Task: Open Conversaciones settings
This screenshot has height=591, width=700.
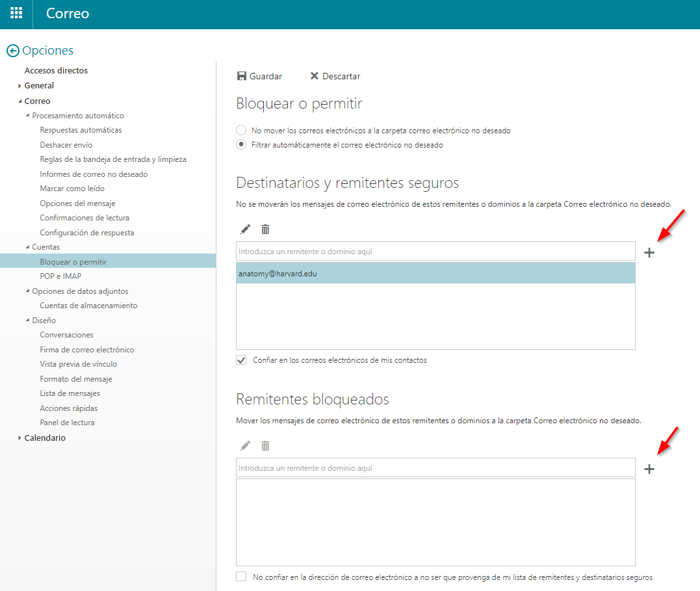Action: [x=66, y=335]
